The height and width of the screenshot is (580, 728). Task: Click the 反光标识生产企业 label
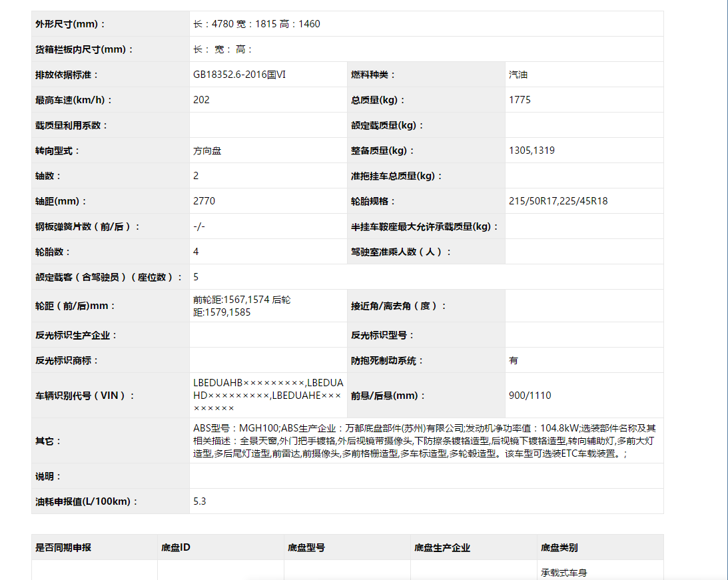click(x=76, y=335)
